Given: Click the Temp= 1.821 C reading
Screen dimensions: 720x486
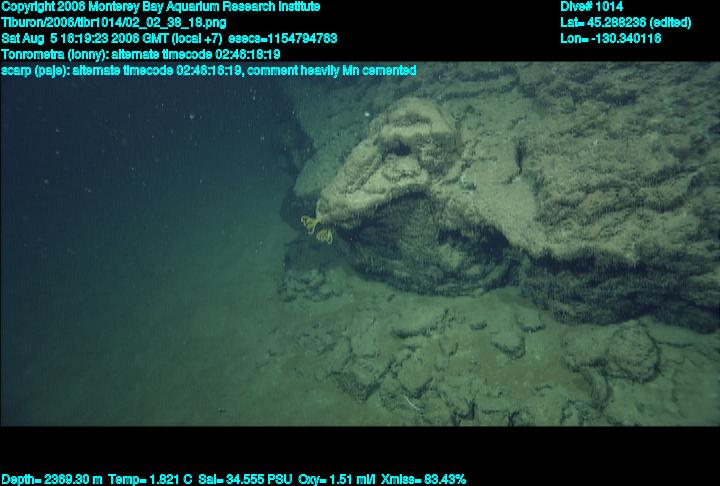Looking at the screenshot, I should (150, 480).
